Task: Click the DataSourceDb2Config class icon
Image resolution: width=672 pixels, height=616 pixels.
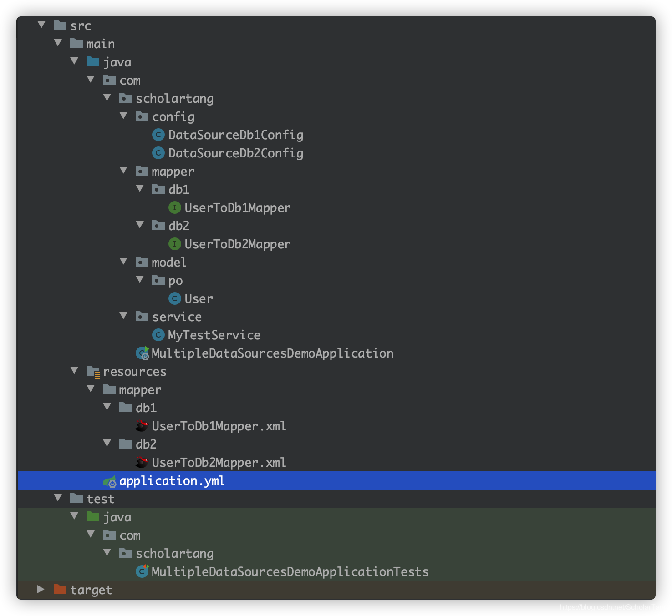Action: click(158, 153)
